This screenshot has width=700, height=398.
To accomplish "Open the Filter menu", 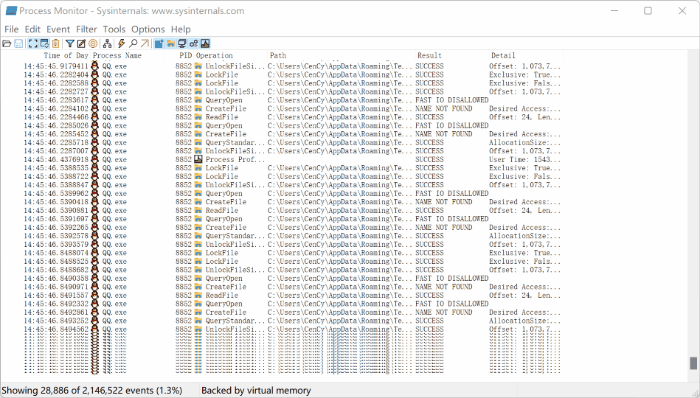I will (x=86, y=29).
